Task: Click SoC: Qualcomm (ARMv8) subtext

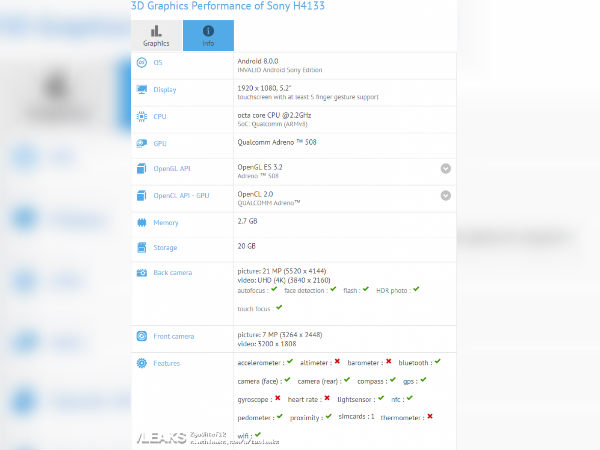Action: click(272, 124)
